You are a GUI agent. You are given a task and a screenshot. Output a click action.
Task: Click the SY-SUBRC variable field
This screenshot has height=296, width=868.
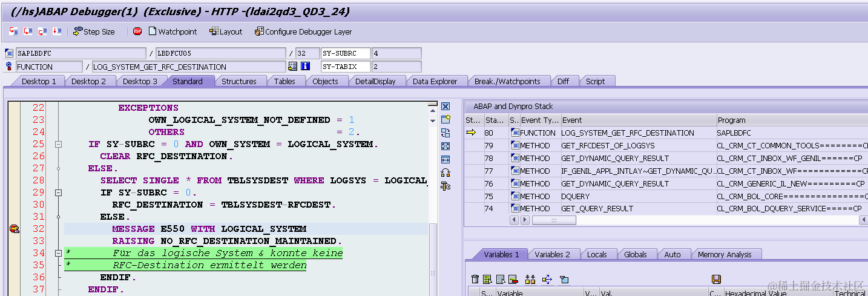[346, 53]
